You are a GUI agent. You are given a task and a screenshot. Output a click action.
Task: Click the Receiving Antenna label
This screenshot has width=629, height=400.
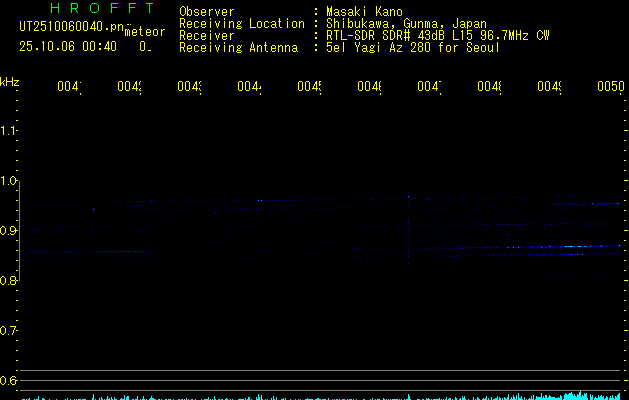[238, 48]
